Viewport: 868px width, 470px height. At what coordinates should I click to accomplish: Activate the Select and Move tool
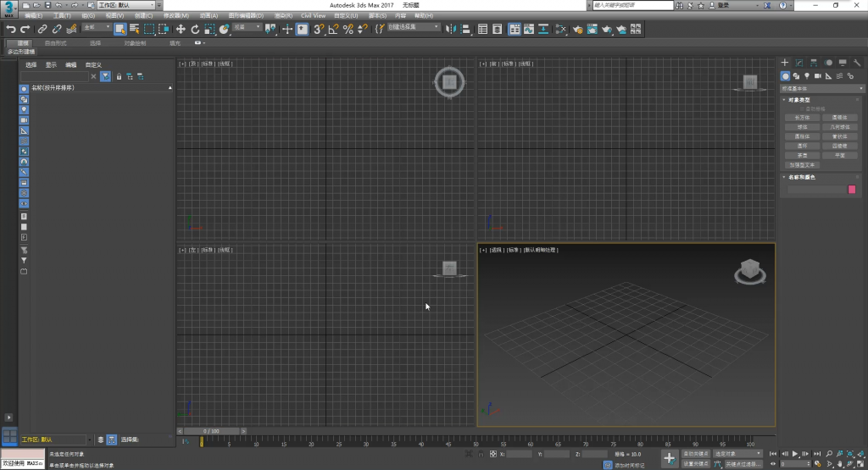pos(181,30)
